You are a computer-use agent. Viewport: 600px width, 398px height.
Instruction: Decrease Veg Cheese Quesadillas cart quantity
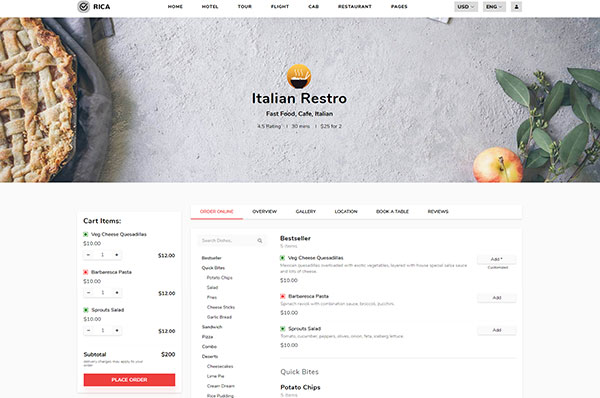88,255
